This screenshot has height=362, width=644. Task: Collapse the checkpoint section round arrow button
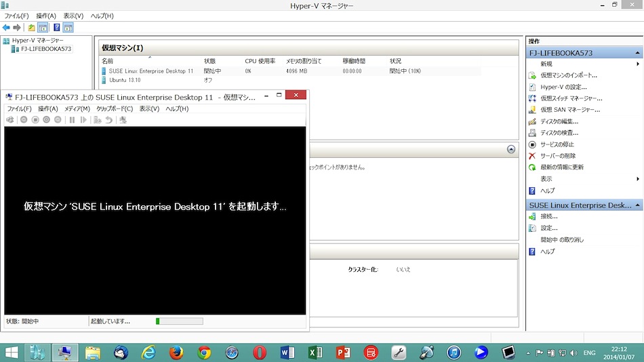(x=511, y=149)
